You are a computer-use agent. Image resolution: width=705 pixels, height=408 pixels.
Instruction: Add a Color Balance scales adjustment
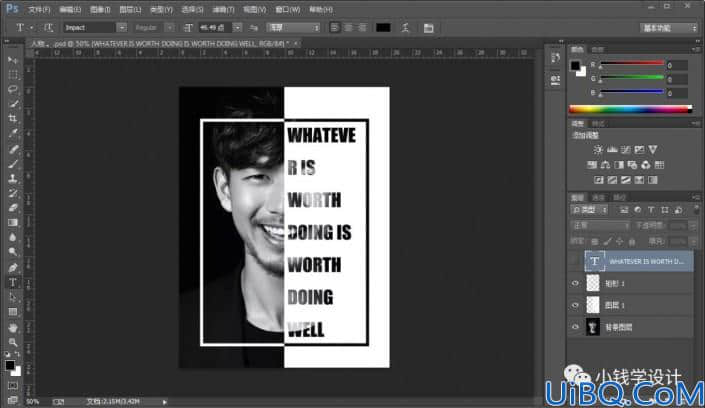click(x=605, y=165)
